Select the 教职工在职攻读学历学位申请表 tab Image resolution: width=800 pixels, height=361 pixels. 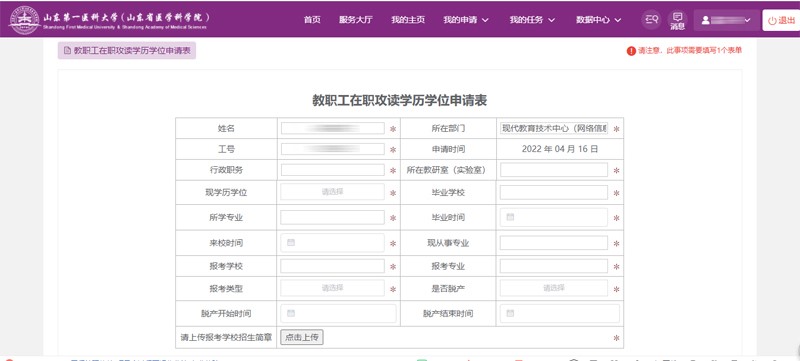click(x=127, y=51)
